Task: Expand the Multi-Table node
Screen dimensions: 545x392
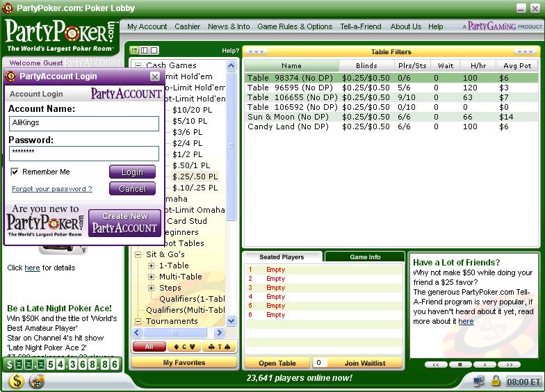Action: click(151, 277)
